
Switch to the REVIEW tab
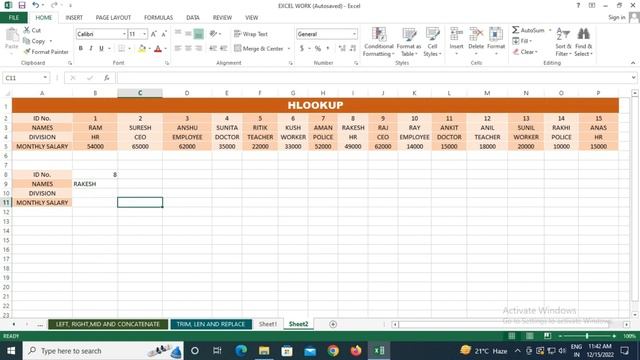[222, 18]
